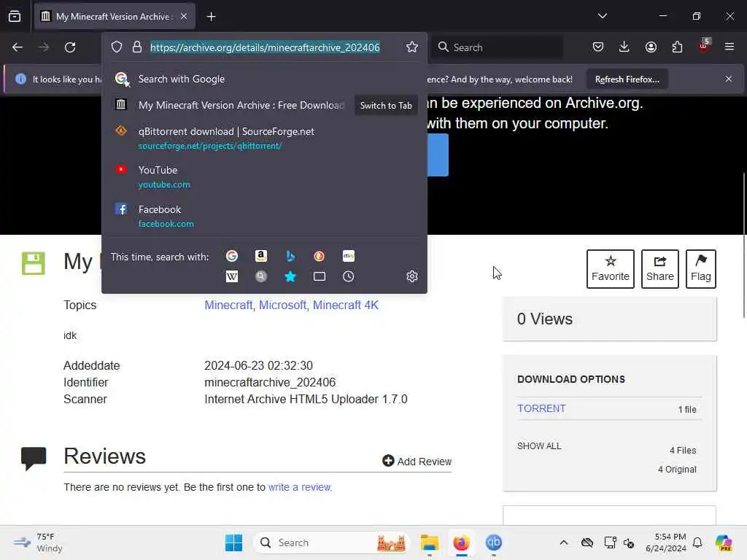Click the taskbar Search box
The image size is (747, 560).
click(332, 542)
